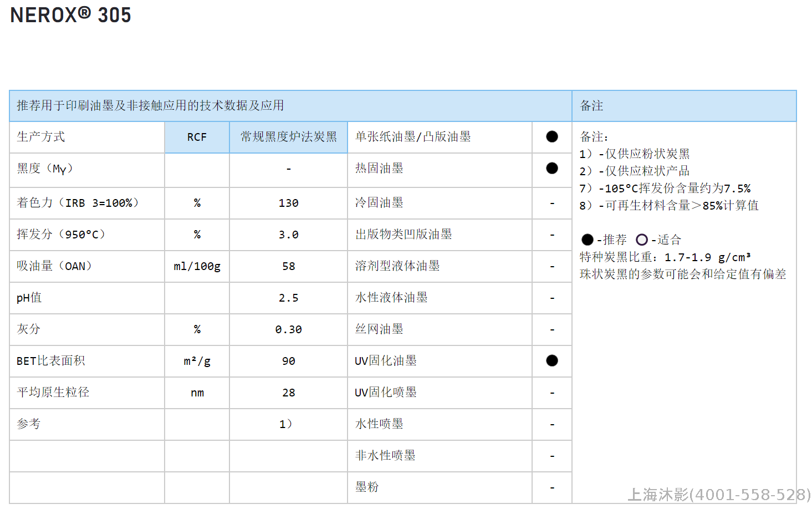This screenshot has width=812, height=509.
Task: Click the dash indicator beside 墨粉
Action: (x=551, y=486)
